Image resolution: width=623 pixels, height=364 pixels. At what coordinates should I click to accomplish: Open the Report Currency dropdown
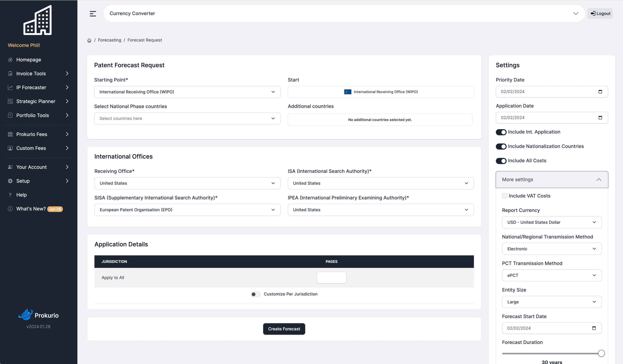(551, 222)
